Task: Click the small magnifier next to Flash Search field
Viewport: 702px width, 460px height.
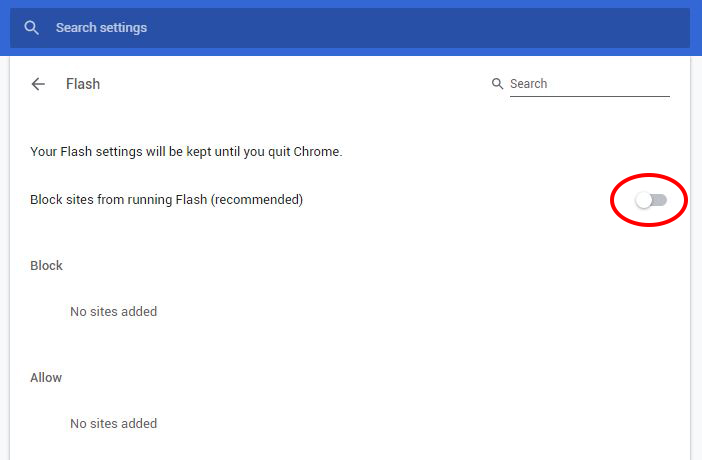Action: pyautogui.click(x=497, y=83)
